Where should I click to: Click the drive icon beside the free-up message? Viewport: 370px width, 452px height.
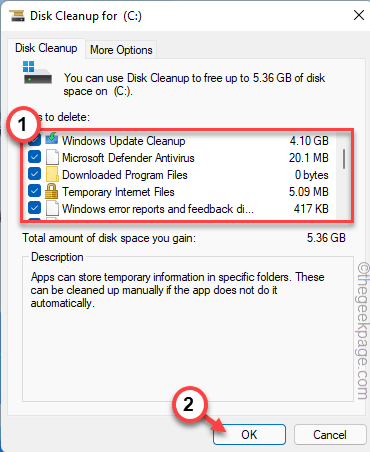pos(37,72)
